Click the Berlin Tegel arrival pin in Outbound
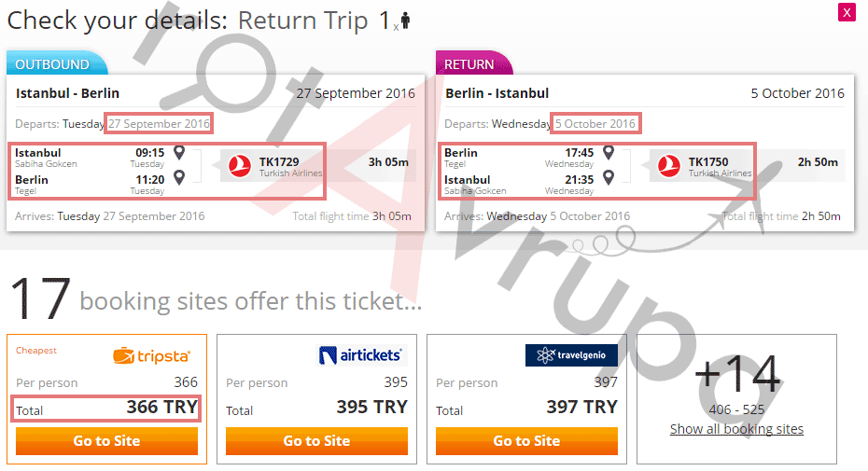This screenshot has width=868, height=471. tap(179, 177)
